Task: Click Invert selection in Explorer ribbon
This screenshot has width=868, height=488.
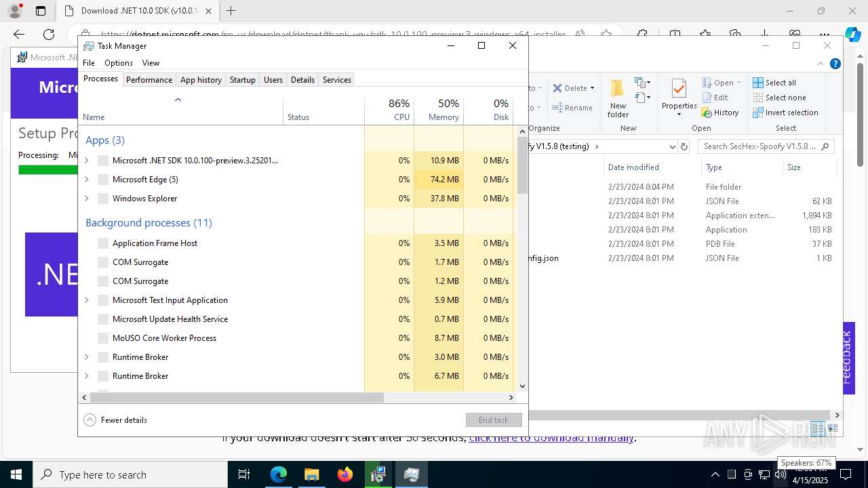Action: click(785, 113)
